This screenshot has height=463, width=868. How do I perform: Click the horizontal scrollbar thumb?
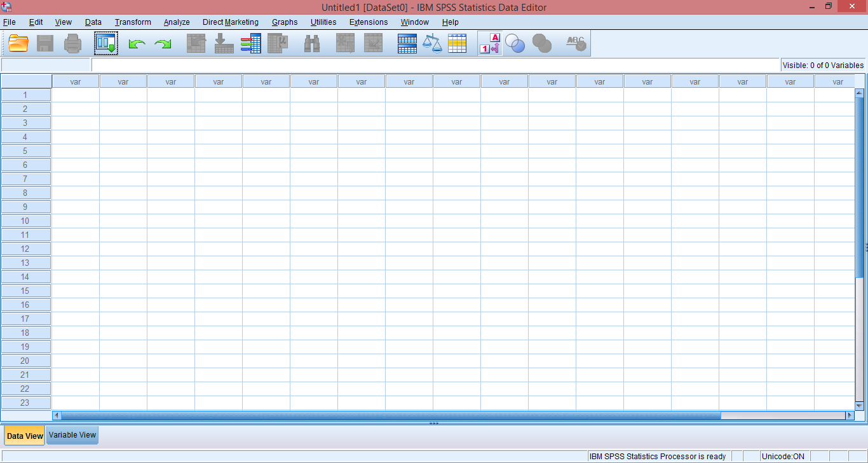click(391, 415)
